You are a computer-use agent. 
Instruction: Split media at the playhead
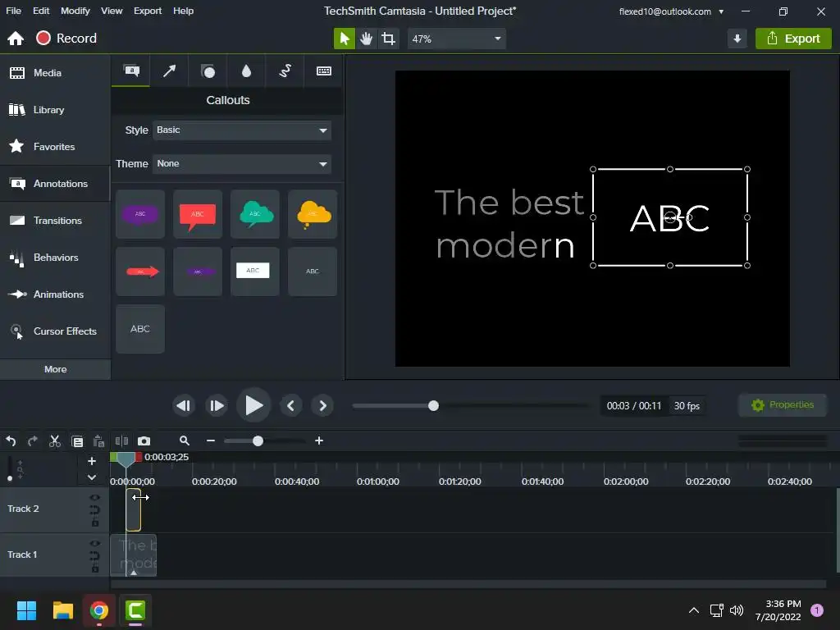pyautogui.click(x=121, y=441)
